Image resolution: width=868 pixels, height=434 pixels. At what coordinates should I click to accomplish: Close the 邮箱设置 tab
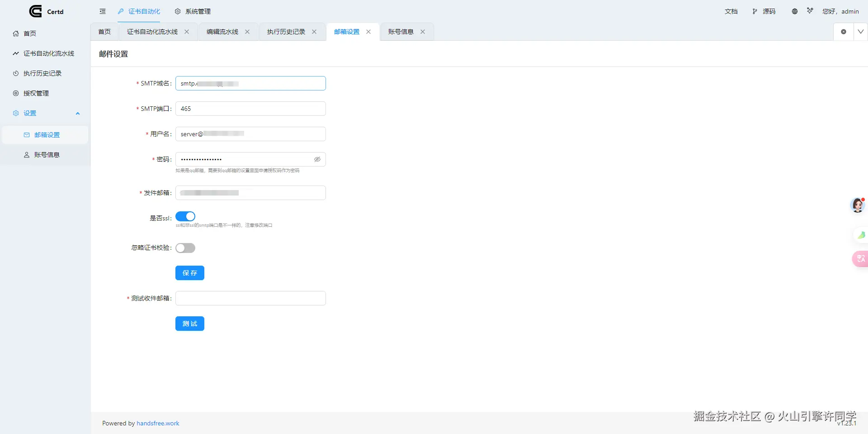pos(368,32)
